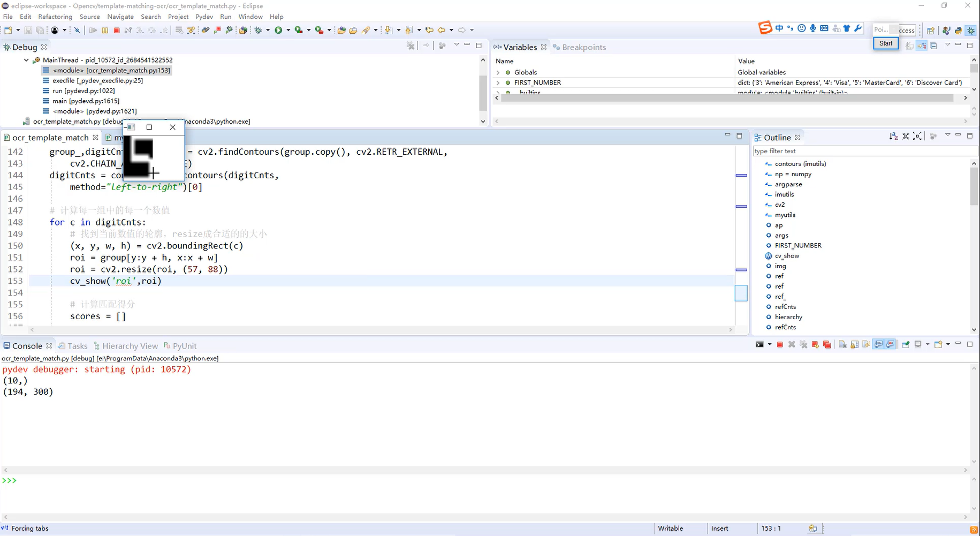The width and height of the screenshot is (980, 536).
Task: Open the Run button dropdown arrow
Action: (288, 30)
